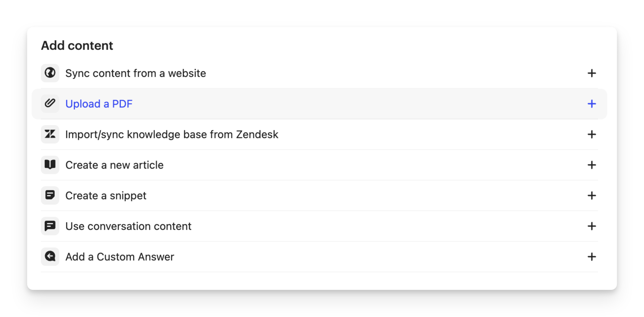Expand Add a Custom Answer plus sign
Image resolution: width=644 pixels, height=317 pixels.
tap(592, 257)
